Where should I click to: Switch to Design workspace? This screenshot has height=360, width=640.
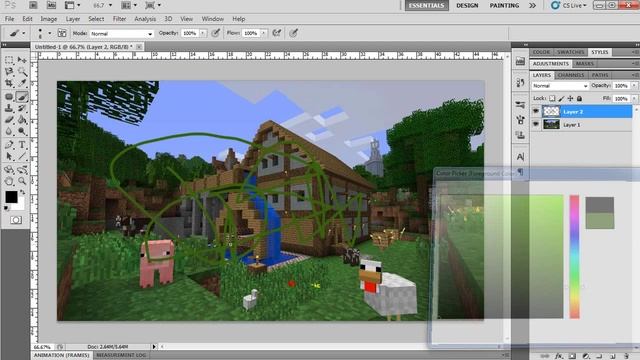(x=467, y=5)
